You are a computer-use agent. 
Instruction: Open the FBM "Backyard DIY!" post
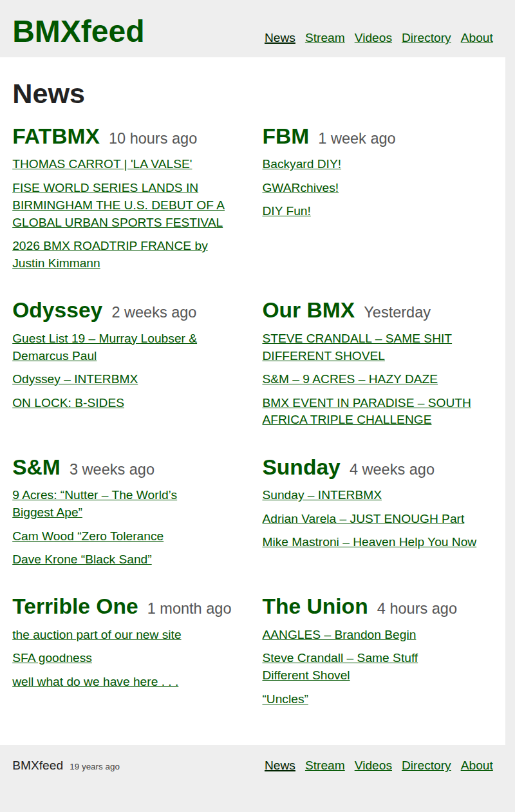[301, 164]
